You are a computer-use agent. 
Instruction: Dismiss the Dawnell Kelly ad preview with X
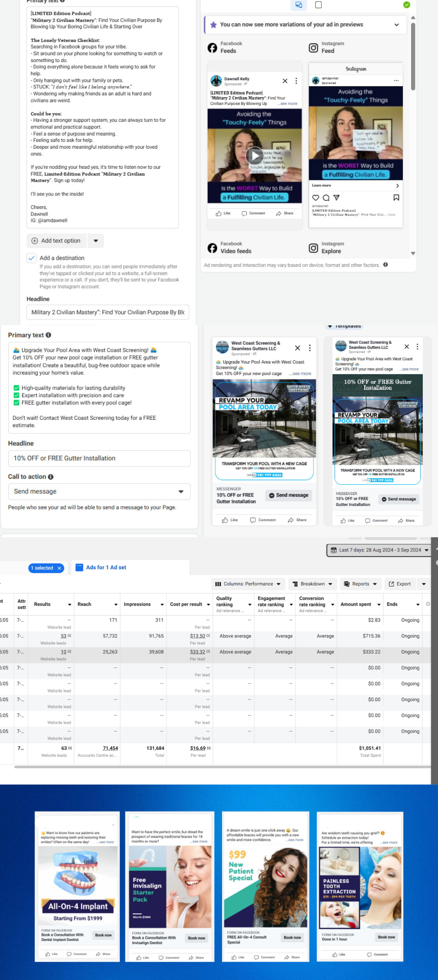(285, 81)
